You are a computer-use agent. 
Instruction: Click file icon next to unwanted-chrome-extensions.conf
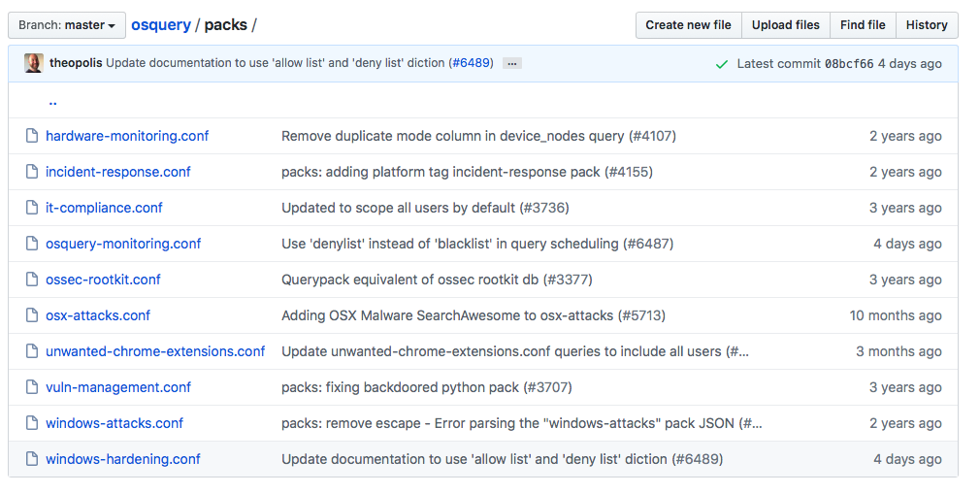tap(32, 351)
